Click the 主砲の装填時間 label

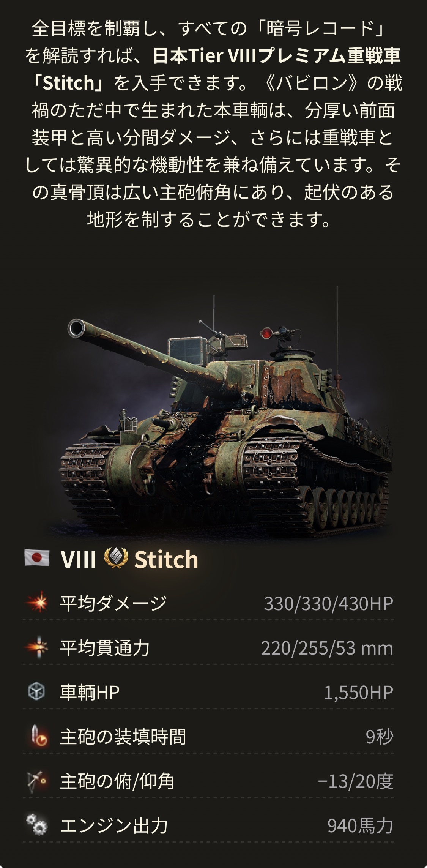click(x=123, y=737)
